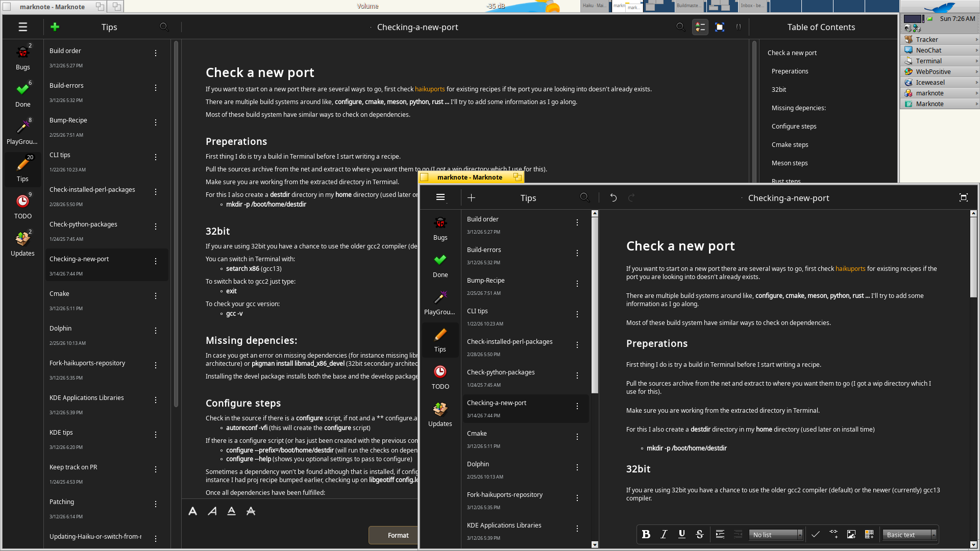Click the insert image icon
The image size is (980, 551).
[x=851, y=534]
